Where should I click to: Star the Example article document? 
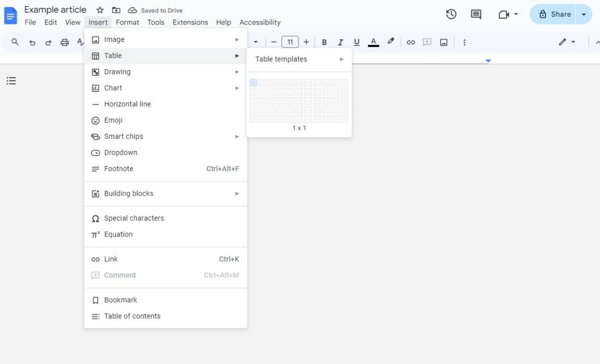point(99,9)
